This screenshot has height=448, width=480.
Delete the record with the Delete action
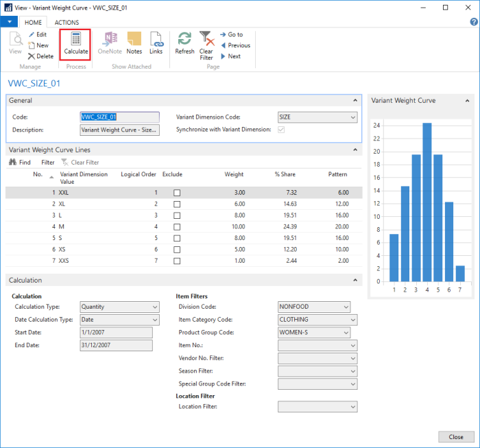pos(40,56)
